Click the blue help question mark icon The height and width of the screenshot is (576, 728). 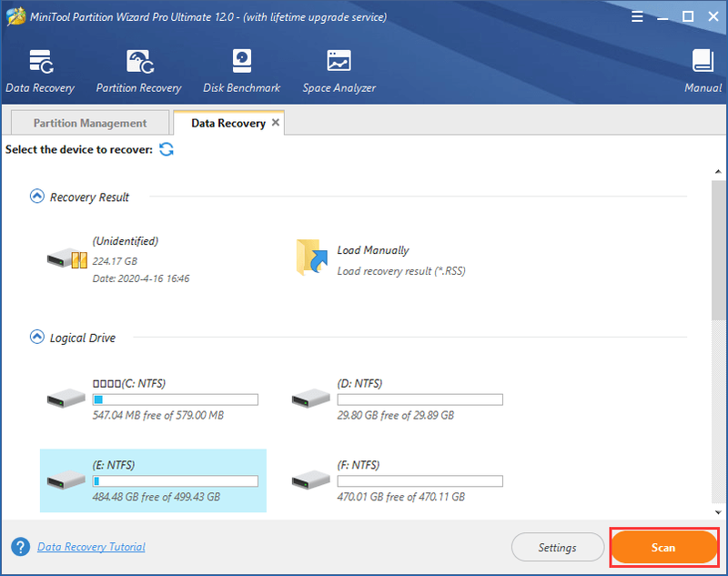point(20,547)
